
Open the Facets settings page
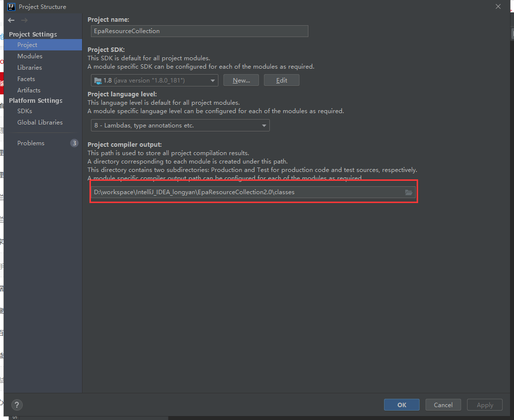pos(25,79)
